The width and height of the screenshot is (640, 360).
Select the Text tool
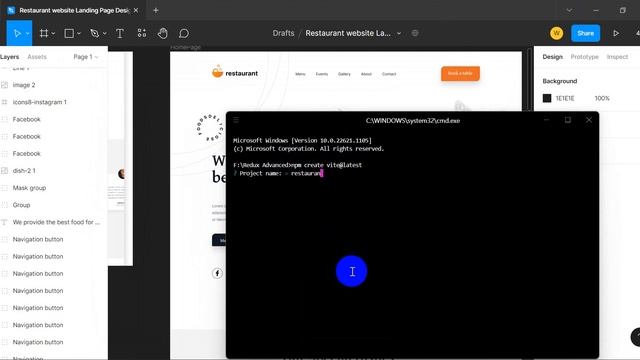click(x=120, y=33)
